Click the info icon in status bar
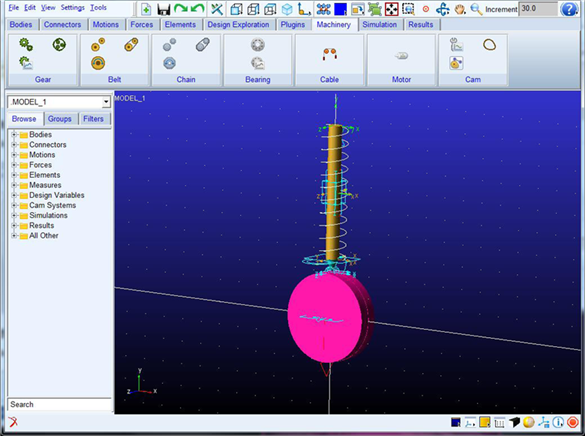 click(x=558, y=422)
